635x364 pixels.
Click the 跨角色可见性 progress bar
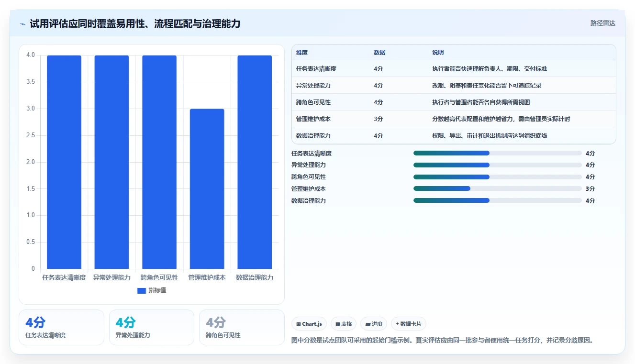point(498,177)
